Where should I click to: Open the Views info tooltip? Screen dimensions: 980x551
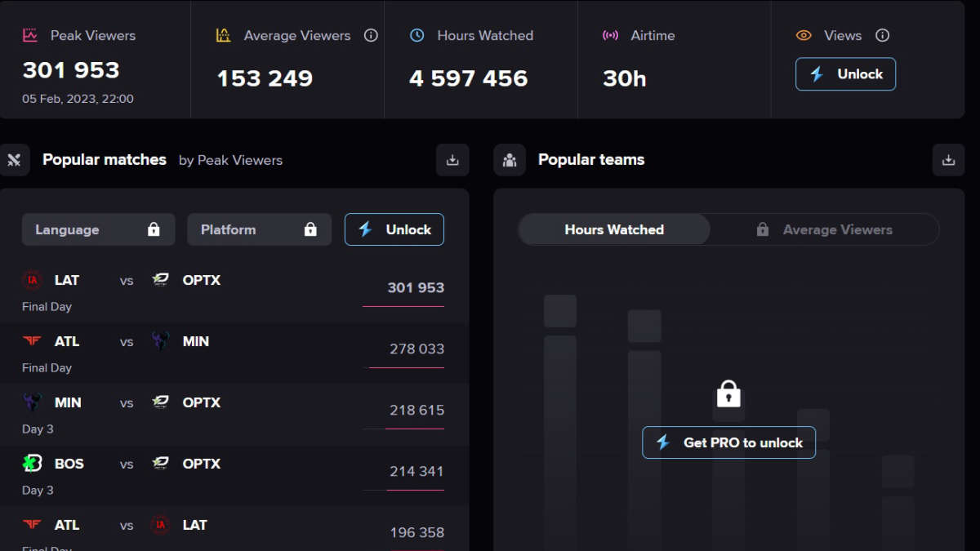pyautogui.click(x=882, y=35)
